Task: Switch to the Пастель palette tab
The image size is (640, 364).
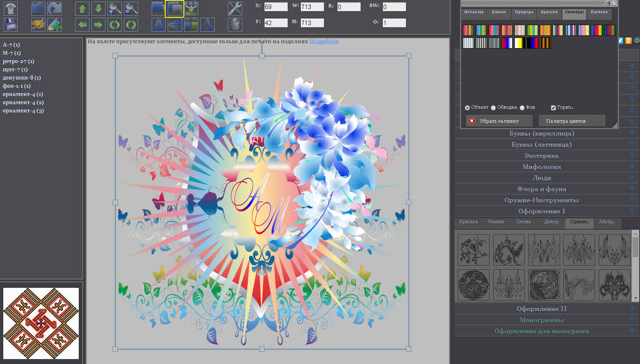Action: (x=599, y=14)
